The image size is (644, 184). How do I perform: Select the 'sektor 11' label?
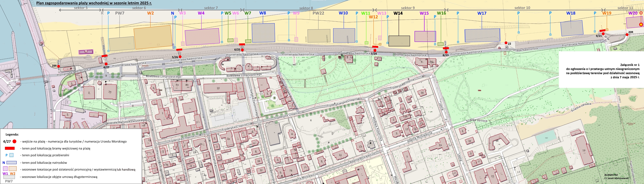[x=625, y=8]
